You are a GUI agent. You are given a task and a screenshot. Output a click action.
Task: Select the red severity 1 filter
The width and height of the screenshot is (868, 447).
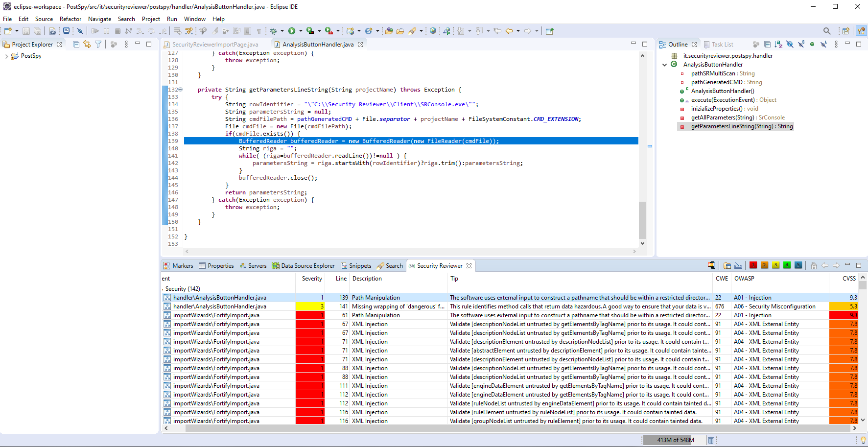[753, 265]
